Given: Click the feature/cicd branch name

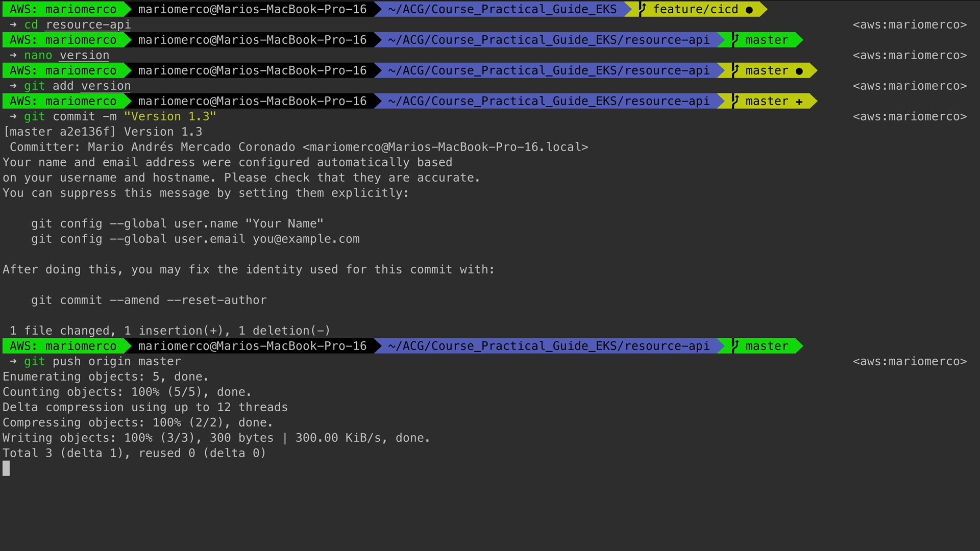Looking at the screenshot, I should (695, 9).
